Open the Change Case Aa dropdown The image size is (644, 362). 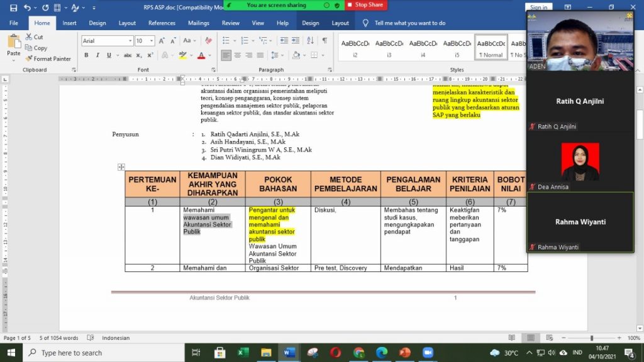189,41
